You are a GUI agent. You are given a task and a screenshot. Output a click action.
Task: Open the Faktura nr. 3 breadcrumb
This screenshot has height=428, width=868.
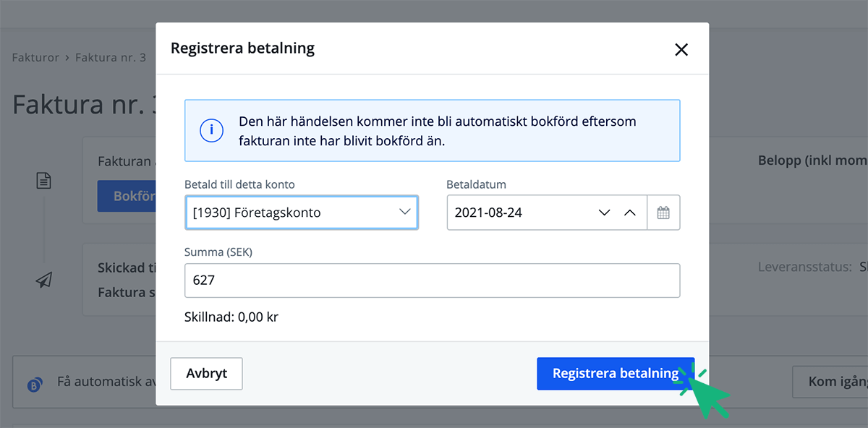[109, 57]
